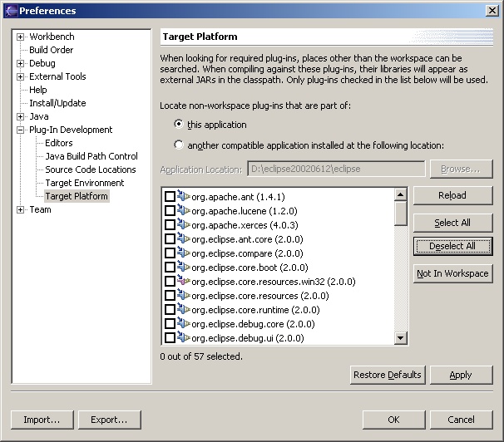The width and height of the screenshot is (504, 442).
Task: Select the 'this application' radio option
Action: click(179, 125)
